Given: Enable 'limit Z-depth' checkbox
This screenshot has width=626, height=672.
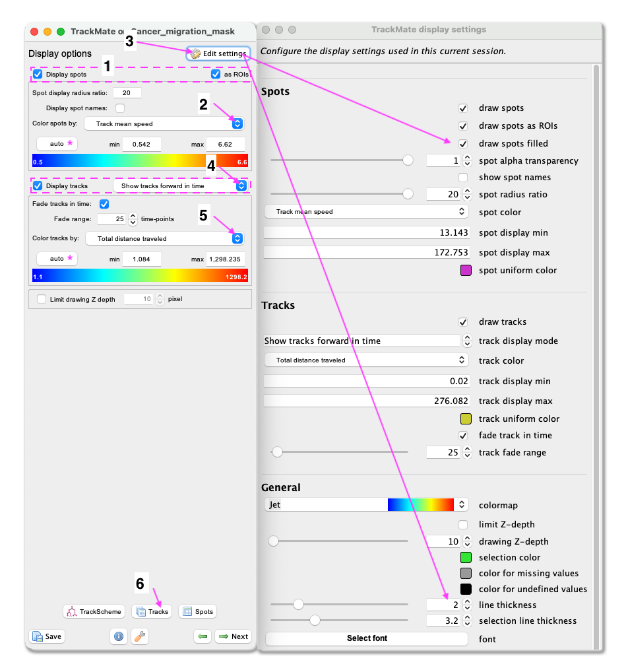Looking at the screenshot, I should pos(463,525).
